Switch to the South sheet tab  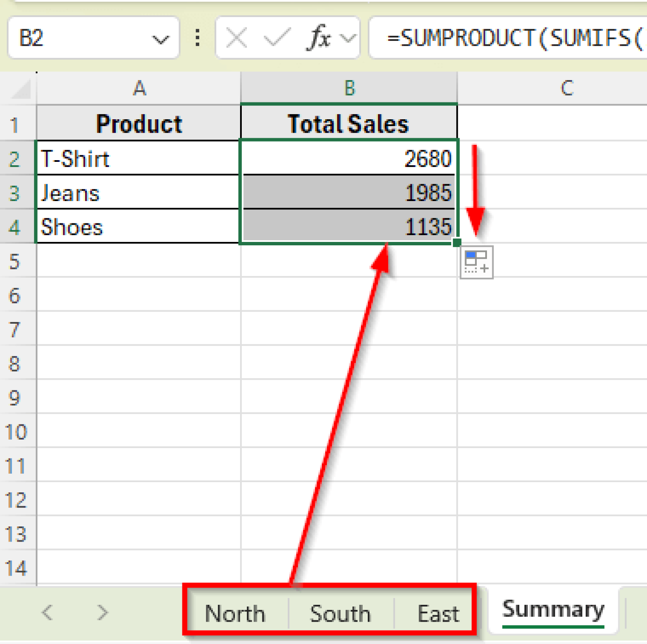coord(340,613)
